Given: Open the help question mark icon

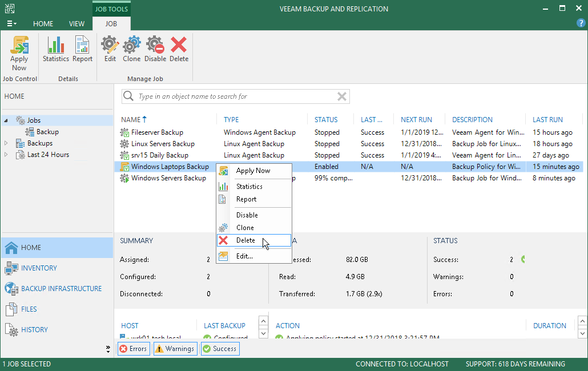Looking at the screenshot, I should (581, 23).
